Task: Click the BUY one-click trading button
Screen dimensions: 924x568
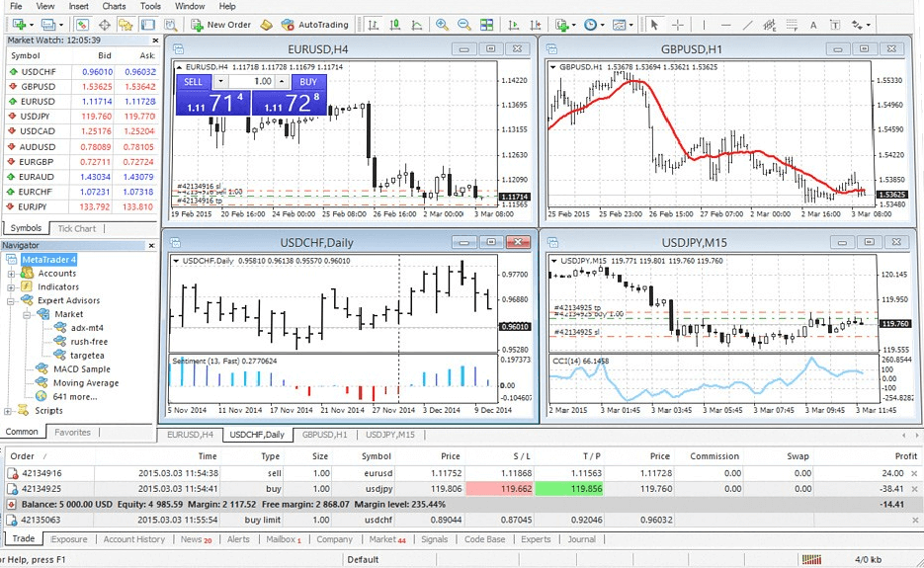Action: click(x=308, y=82)
